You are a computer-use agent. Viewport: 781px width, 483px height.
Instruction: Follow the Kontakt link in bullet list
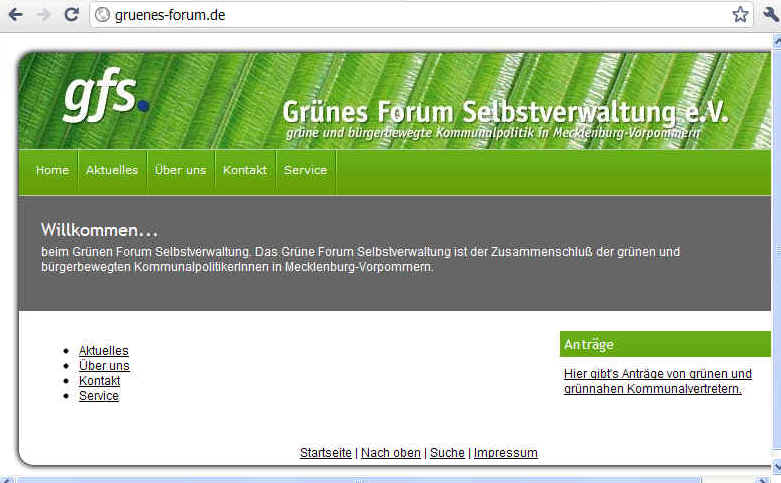[x=99, y=381]
